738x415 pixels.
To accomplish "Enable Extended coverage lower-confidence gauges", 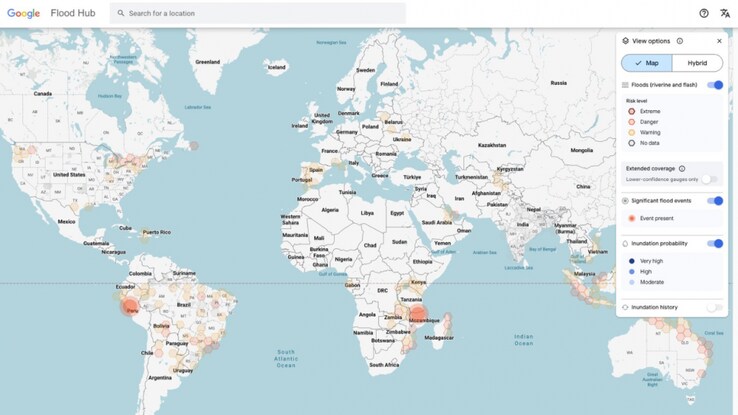I will [x=709, y=179].
